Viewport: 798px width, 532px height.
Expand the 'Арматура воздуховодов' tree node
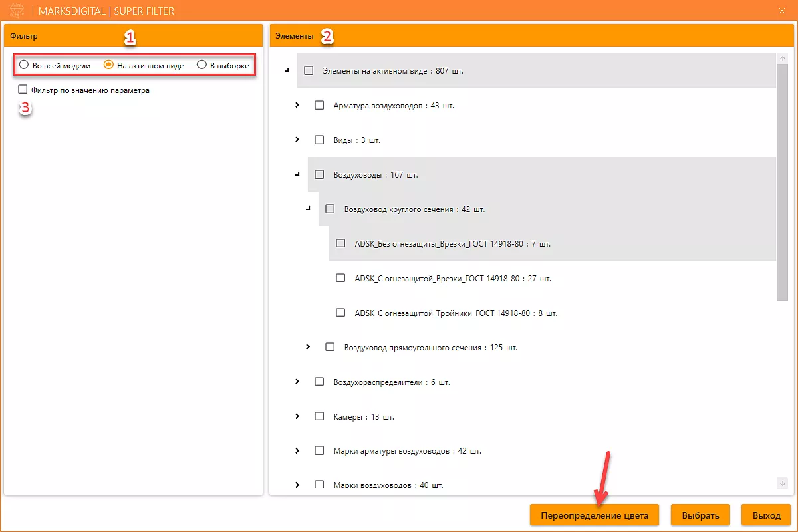pyautogui.click(x=297, y=105)
